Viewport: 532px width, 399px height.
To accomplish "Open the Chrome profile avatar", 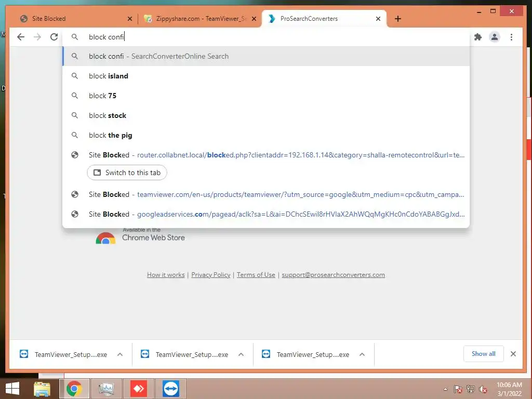I will click(x=495, y=37).
